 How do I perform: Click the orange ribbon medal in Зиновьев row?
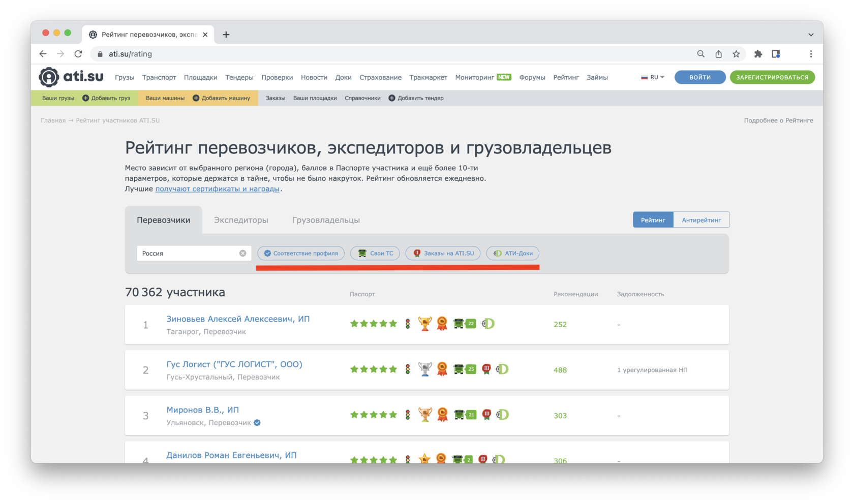click(x=442, y=324)
